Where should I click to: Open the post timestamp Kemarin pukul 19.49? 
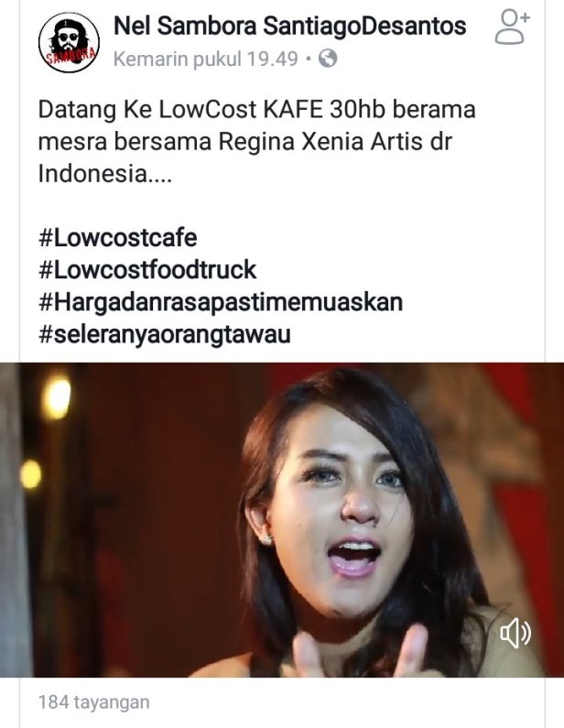[x=205, y=59]
